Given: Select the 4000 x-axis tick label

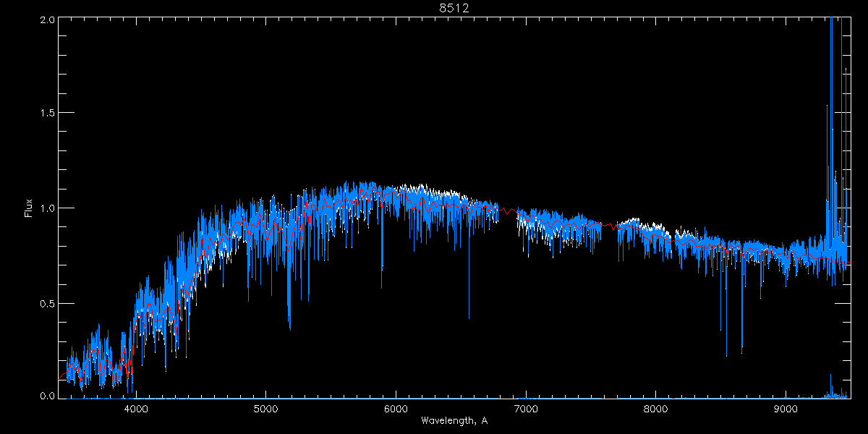Looking at the screenshot, I should click(x=136, y=409).
